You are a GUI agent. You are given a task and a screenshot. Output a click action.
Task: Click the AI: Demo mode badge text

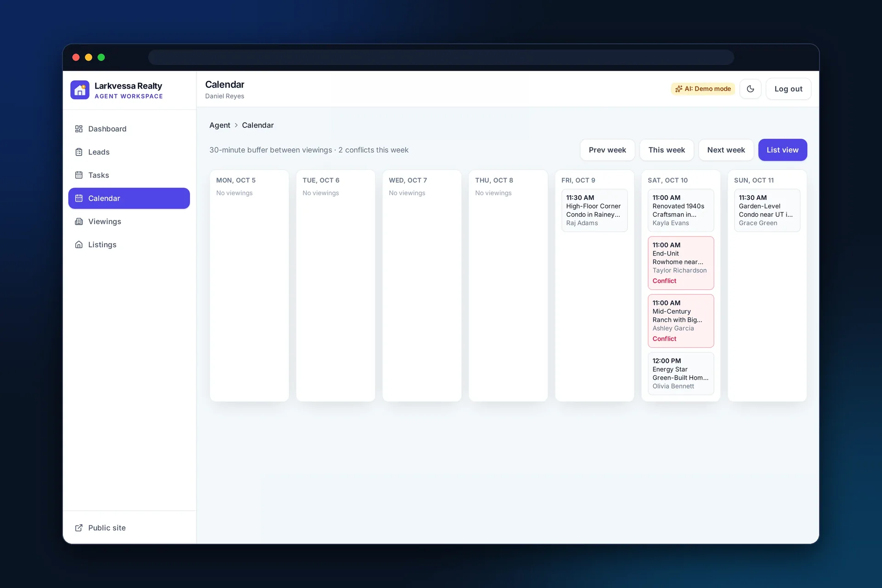click(707, 89)
